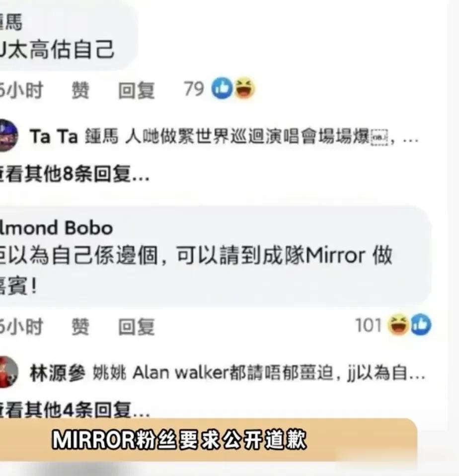The width and height of the screenshot is (459, 476).
Task: Click the 79 reactions count
Action: (x=194, y=89)
